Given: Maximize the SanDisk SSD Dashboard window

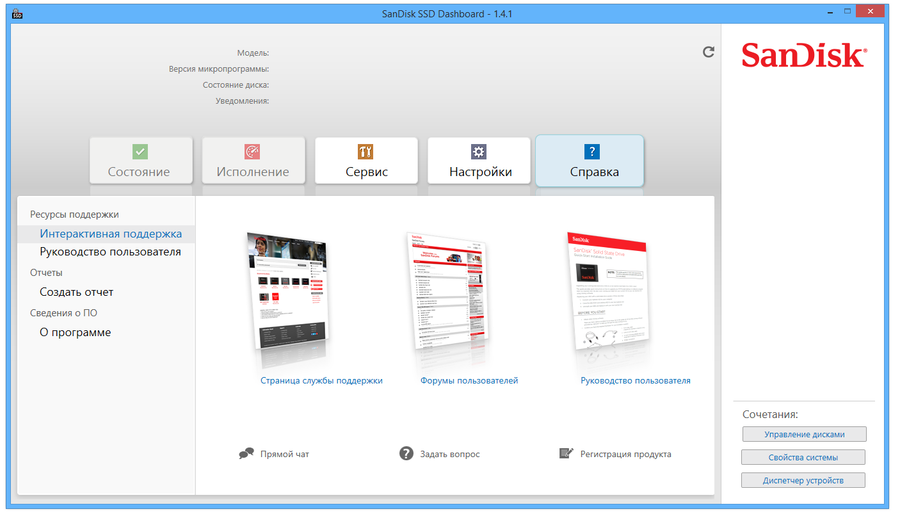Looking at the screenshot, I should tap(847, 11).
